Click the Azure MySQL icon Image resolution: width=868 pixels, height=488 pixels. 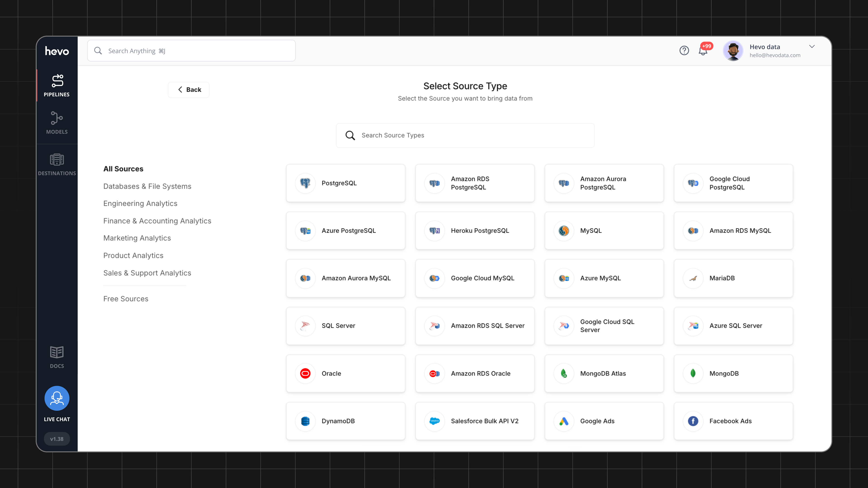(x=564, y=278)
